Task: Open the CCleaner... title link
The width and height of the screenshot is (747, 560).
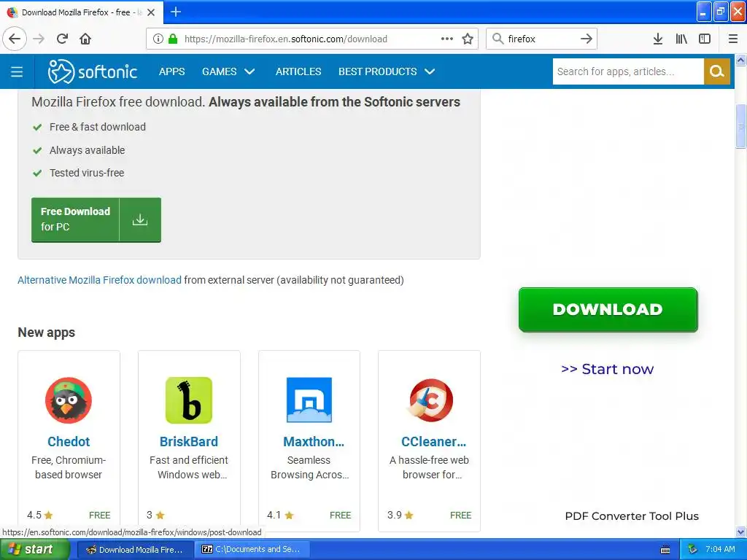Action: click(433, 441)
